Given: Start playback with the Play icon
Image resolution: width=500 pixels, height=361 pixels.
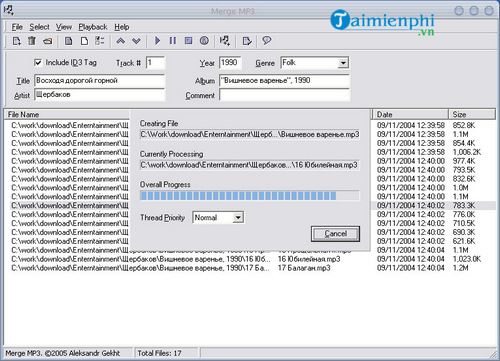Looking at the screenshot, I should (x=157, y=41).
